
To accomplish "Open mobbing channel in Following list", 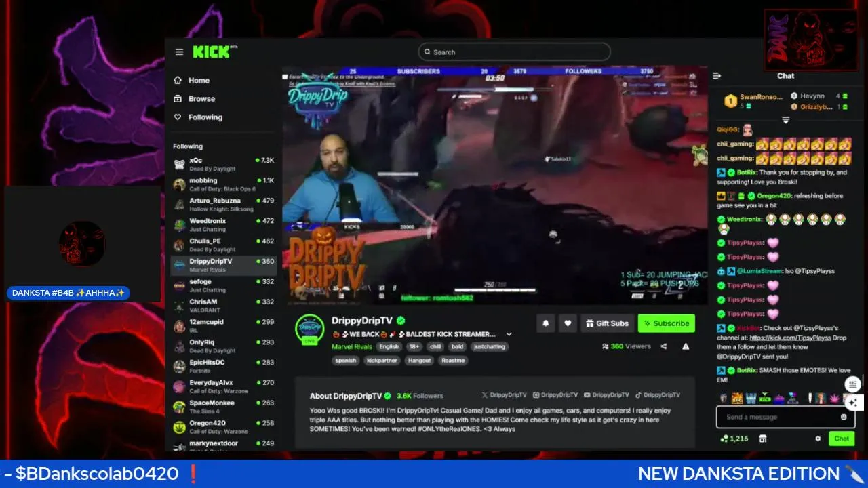I will click(x=223, y=184).
